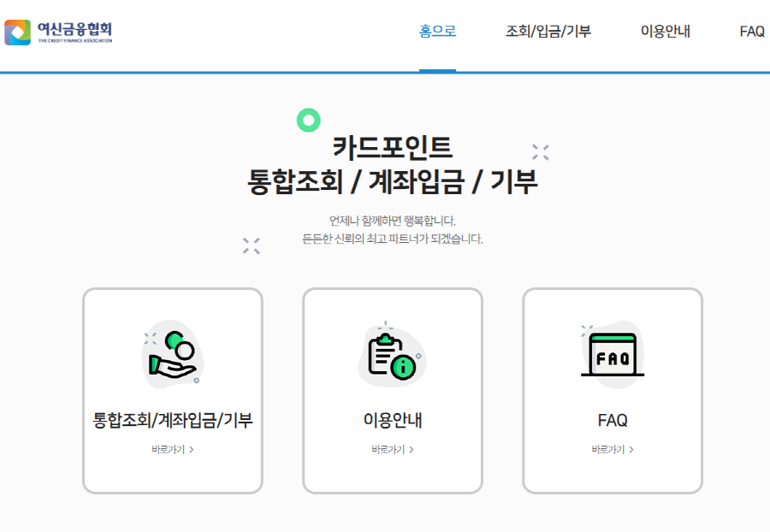This screenshot has width=770, height=532.
Task: Select the FAQ card title
Action: [613, 421]
